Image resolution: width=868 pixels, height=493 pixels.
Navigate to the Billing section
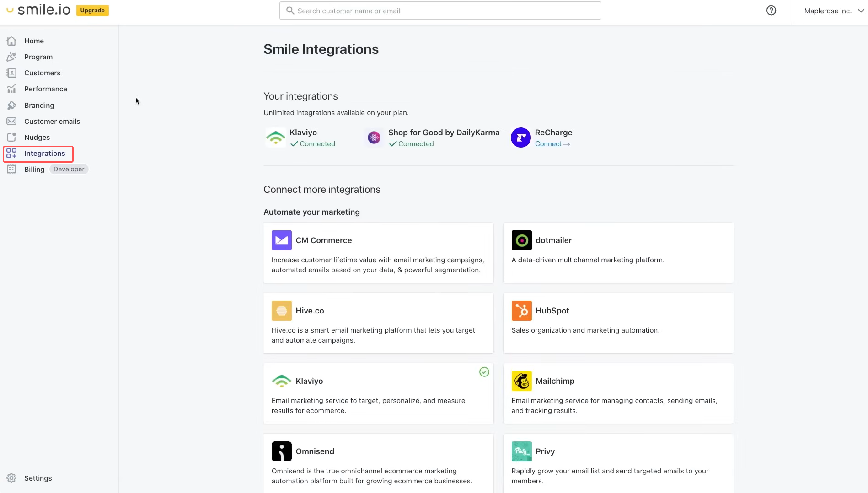(x=34, y=169)
